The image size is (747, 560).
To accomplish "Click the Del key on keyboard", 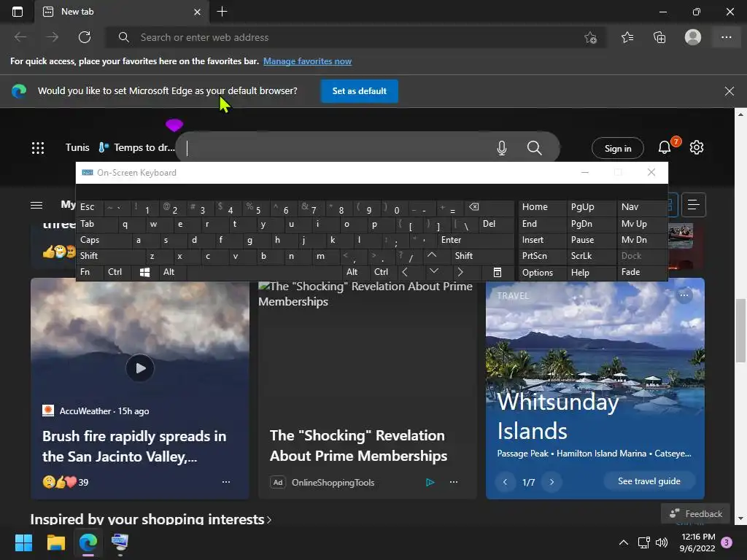I will click(x=496, y=224).
